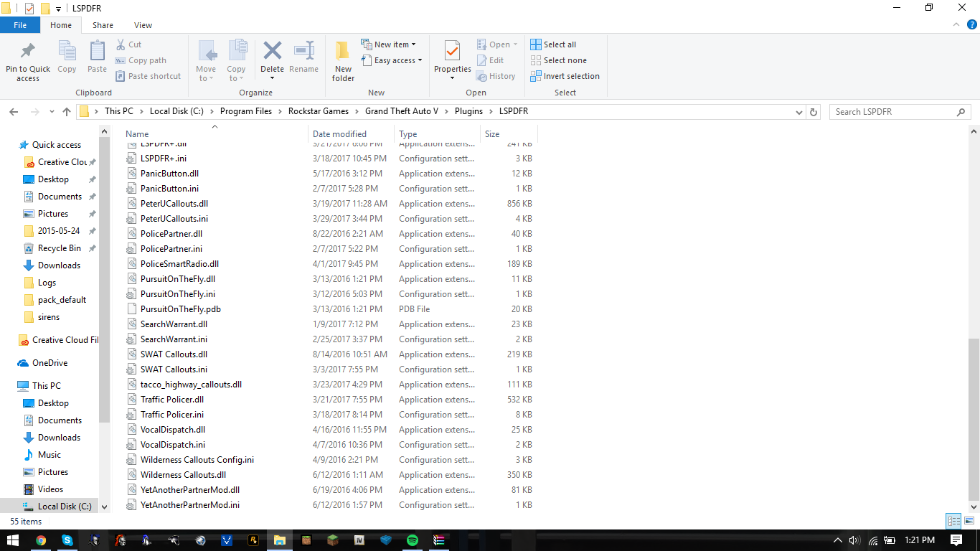Open the History feature in the ribbon
The image size is (980, 551).
pyautogui.click(x=496, y=76)
